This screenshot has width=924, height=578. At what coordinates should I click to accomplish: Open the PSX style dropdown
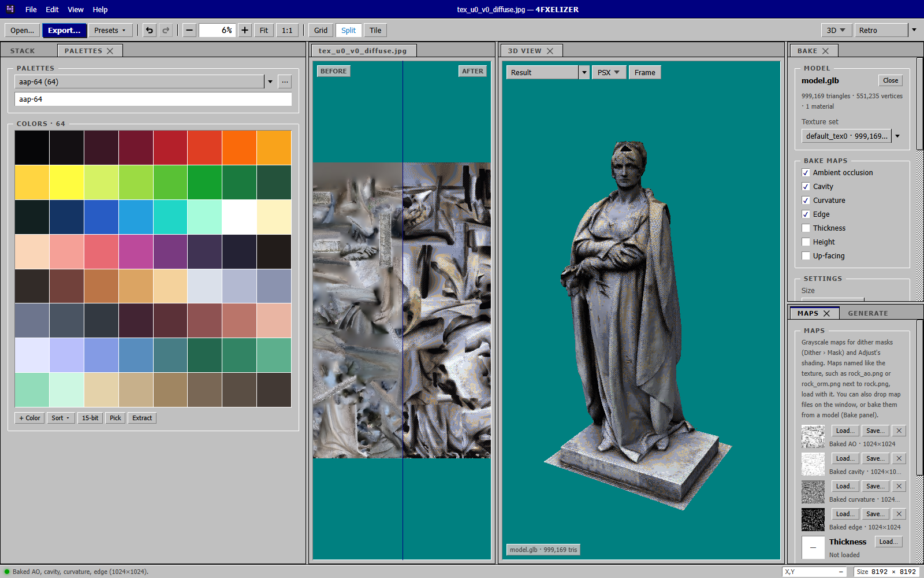coord(609,72)
